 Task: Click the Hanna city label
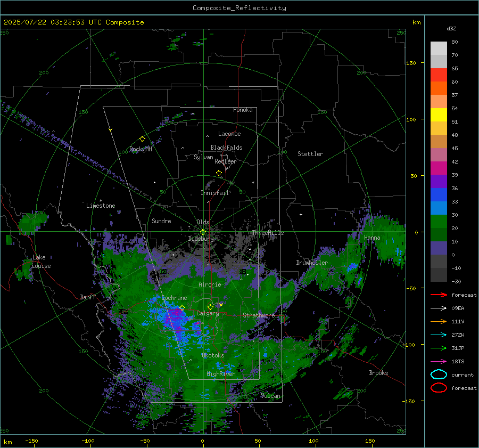pos(372,238)
